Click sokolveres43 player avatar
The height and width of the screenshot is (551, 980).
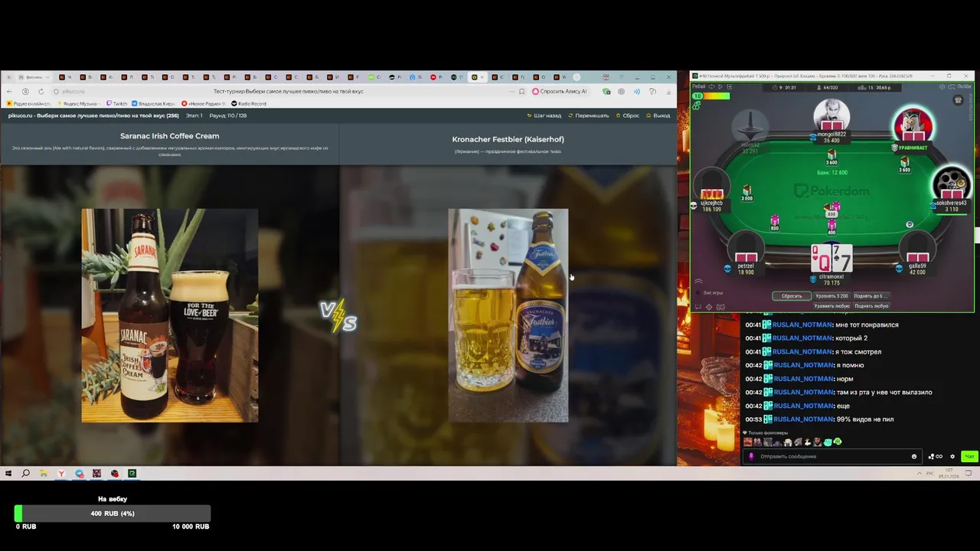[x=952, y=184]
